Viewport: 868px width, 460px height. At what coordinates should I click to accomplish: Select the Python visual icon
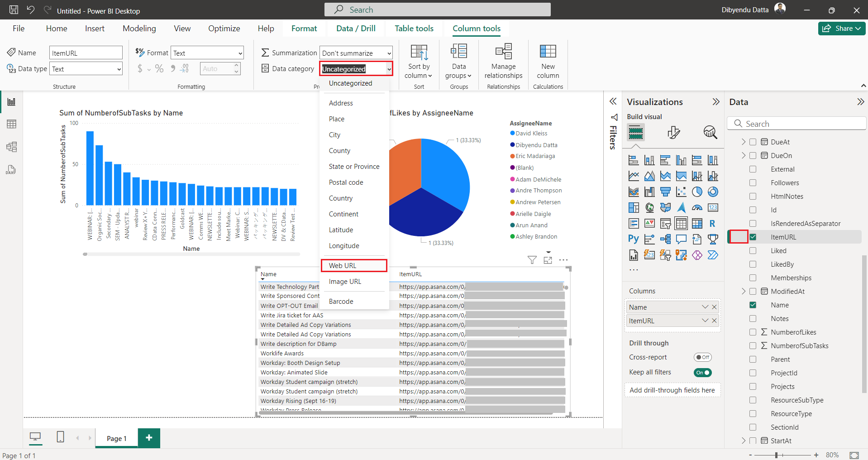coord(633,239)
